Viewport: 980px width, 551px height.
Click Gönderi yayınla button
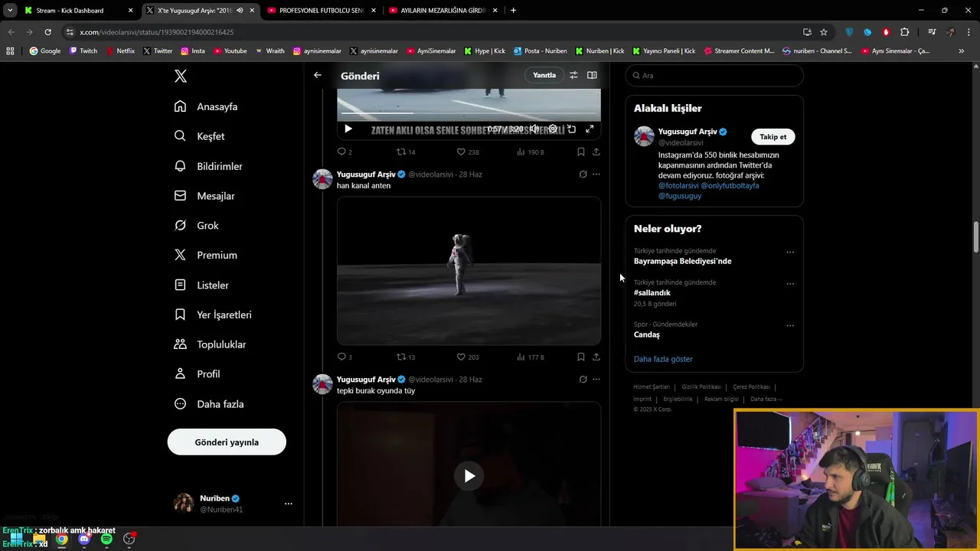point(227,442)
